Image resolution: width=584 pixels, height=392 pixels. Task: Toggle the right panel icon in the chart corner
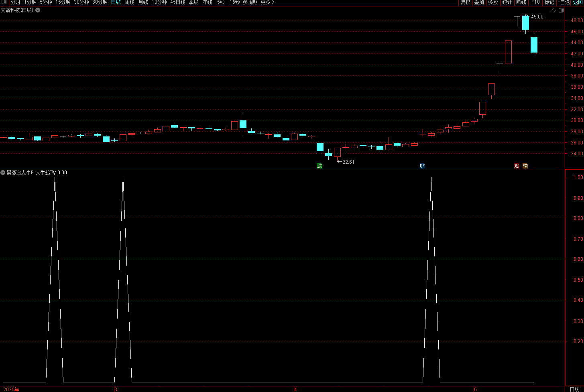[x=561, y=10]
